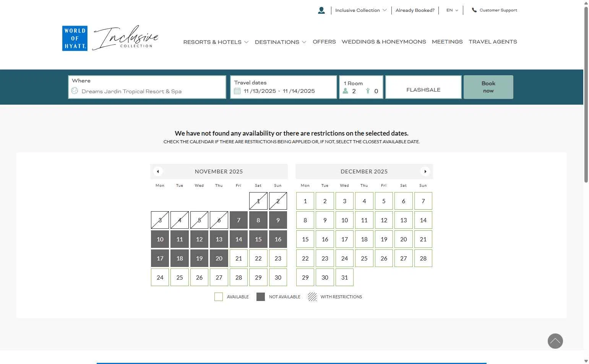589x364 pixels.
Task: Click the globe icon in Where field
Action: click(75, 91)
